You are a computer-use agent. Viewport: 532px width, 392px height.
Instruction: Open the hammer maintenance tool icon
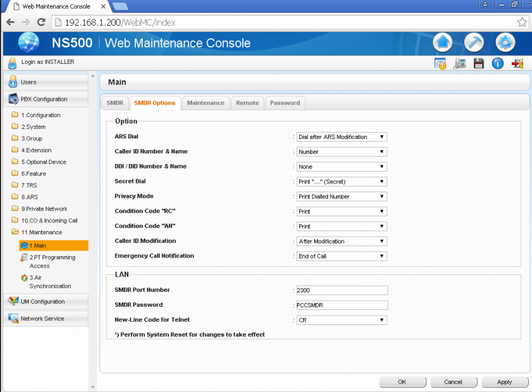click(474, 43)
